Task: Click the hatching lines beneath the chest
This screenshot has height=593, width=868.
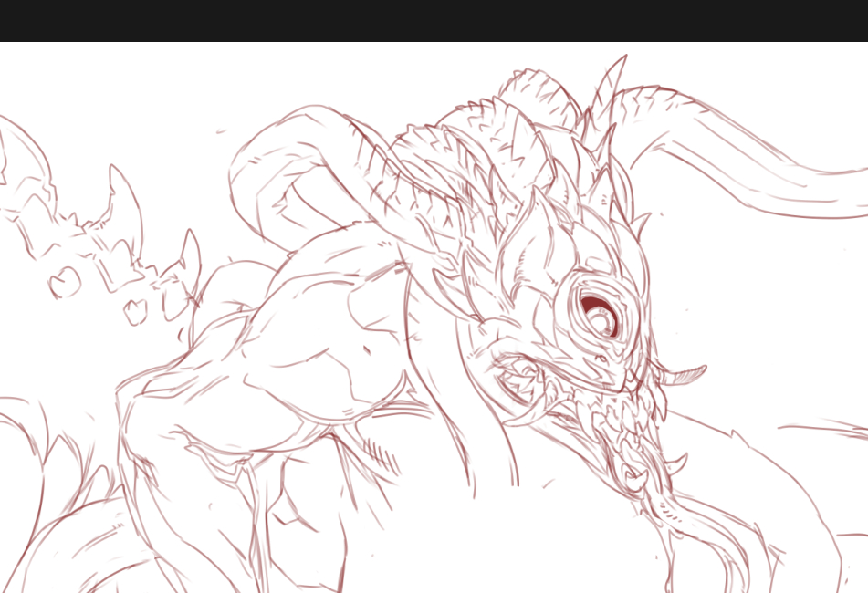Action: point(374,449)
